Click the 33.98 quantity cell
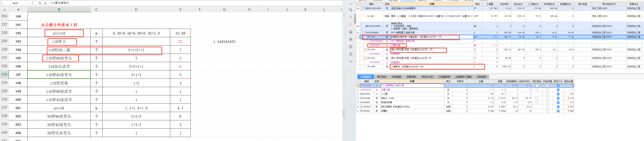The image size is (644, 141). 180,33
